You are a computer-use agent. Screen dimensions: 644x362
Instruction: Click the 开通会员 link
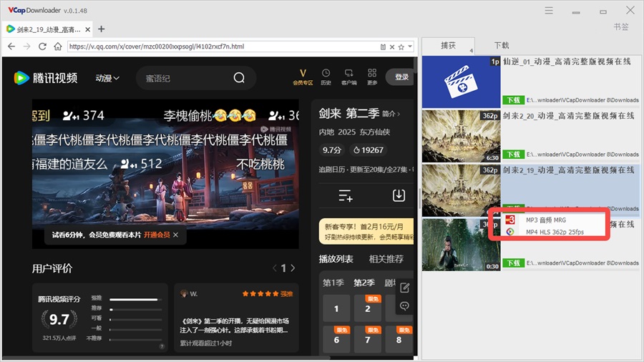point(157,235)
